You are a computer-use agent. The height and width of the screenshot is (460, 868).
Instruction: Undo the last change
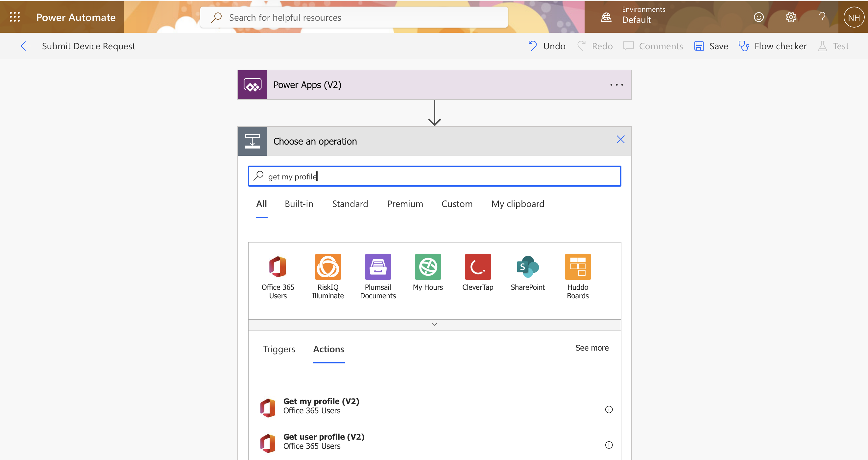pos(546,46)
